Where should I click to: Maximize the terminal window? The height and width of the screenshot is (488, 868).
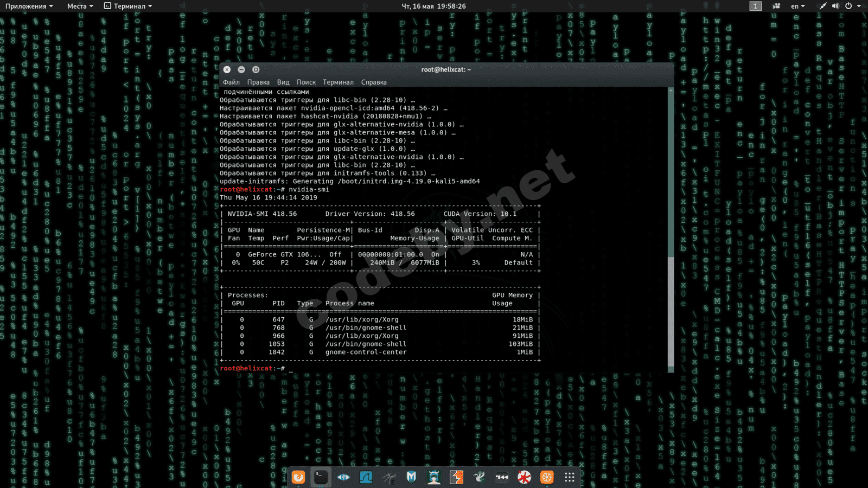click(256, 69)
